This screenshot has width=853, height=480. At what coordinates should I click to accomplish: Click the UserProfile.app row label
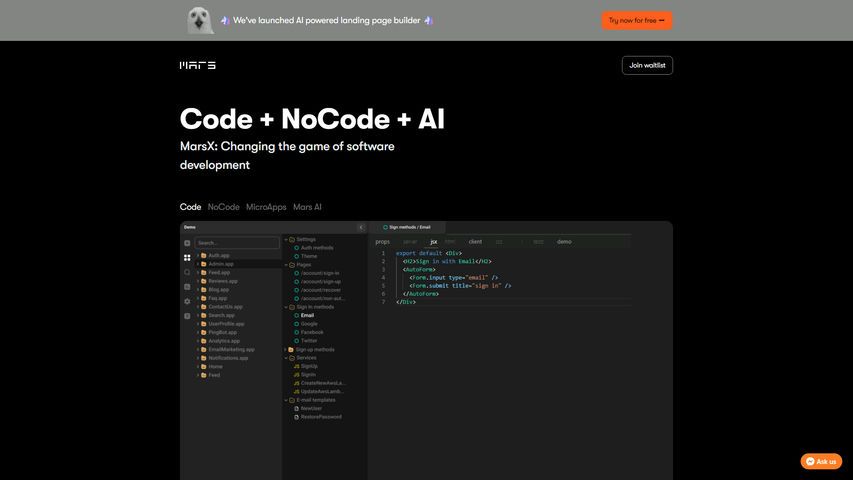[x=226, y=324]
